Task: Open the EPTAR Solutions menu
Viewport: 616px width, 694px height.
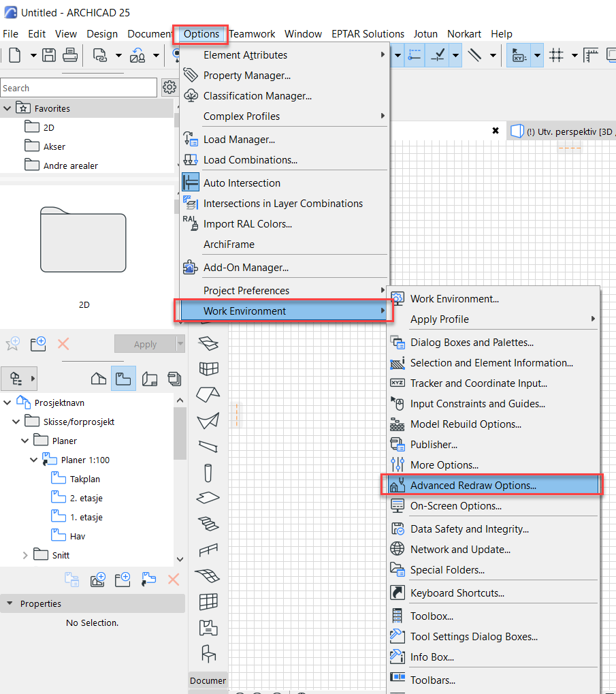Action: click(x=368, y=34)
